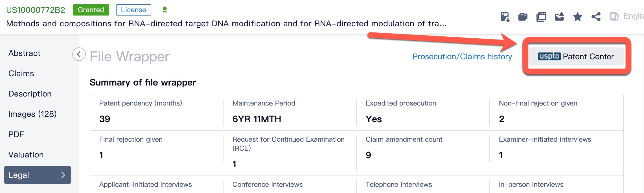Click the inbox with bell alert icon
Image resolution: width=644 pixels, height=193 pixels.
point(559,17)
